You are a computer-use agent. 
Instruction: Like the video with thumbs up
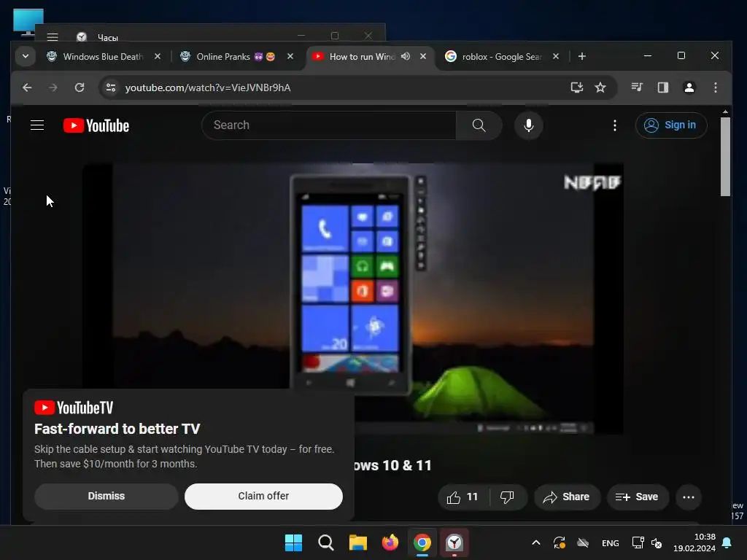[x=462, y=497]
